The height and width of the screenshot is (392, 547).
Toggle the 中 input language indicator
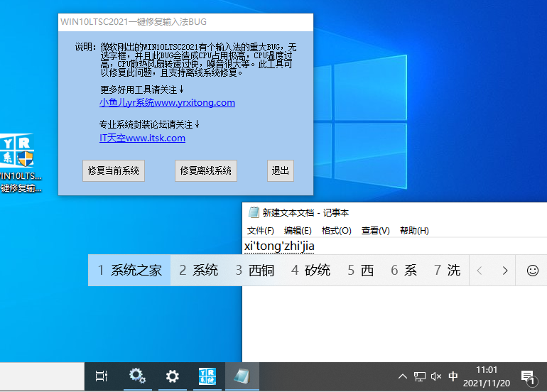pos(453,377)
